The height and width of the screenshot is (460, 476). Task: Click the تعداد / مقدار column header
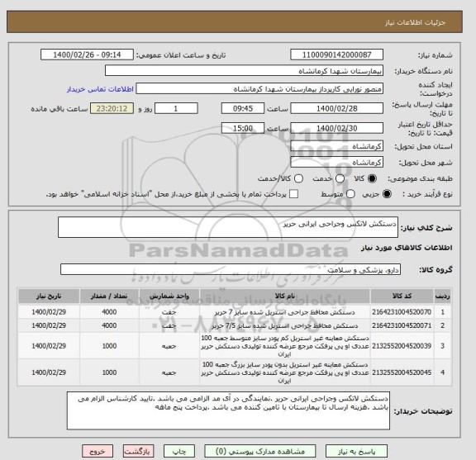[x=109, y=296]
